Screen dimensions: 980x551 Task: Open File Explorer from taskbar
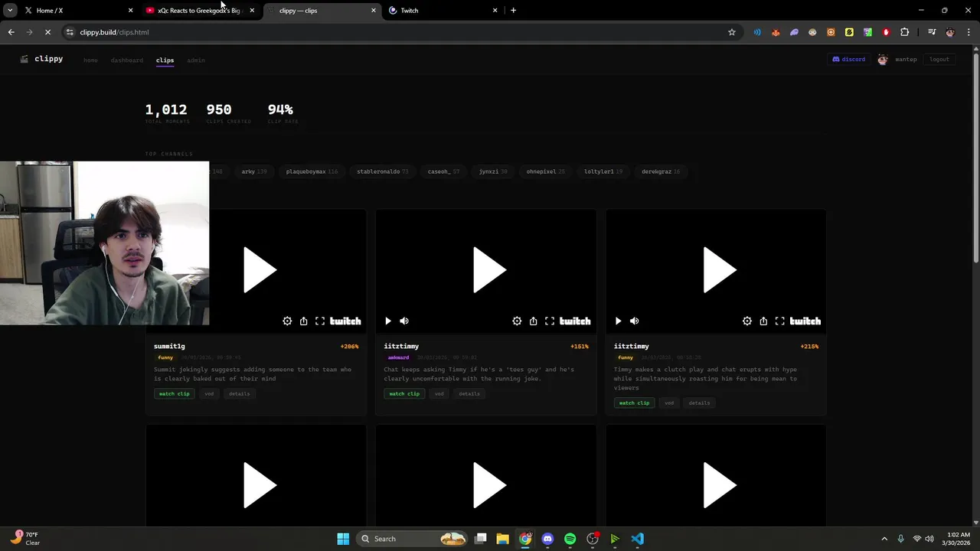click(502, 539)
